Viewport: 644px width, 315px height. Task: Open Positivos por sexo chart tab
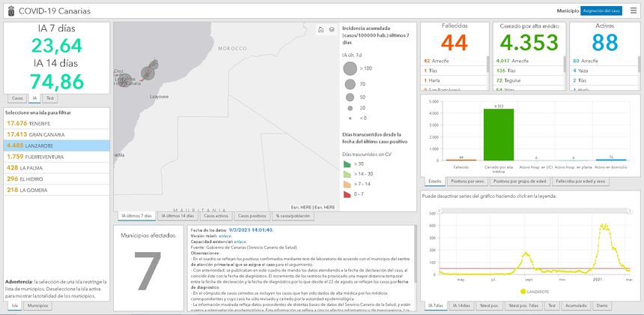pos(468,181)
